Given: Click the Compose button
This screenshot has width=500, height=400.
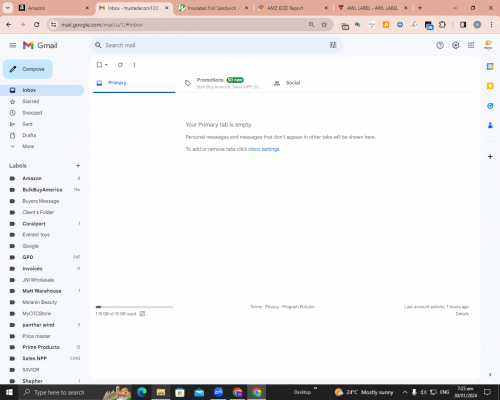Looking at the screenshot, I should click(x=28, y=69).
